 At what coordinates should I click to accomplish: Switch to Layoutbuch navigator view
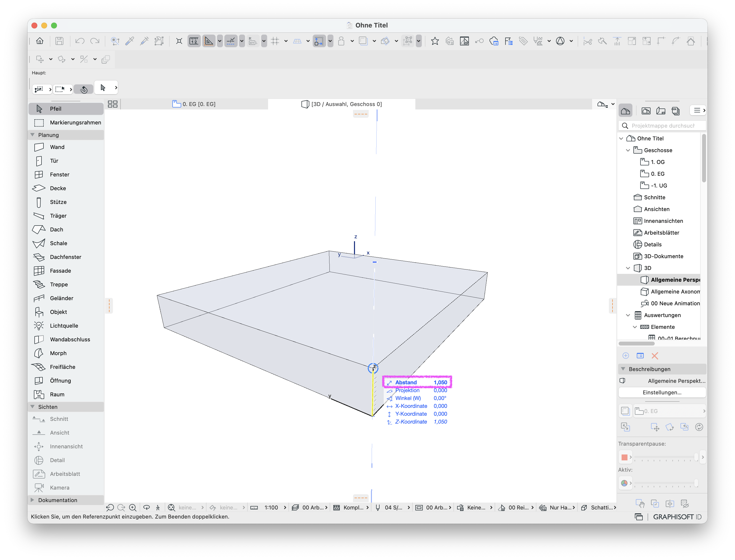tap(661, 111)
